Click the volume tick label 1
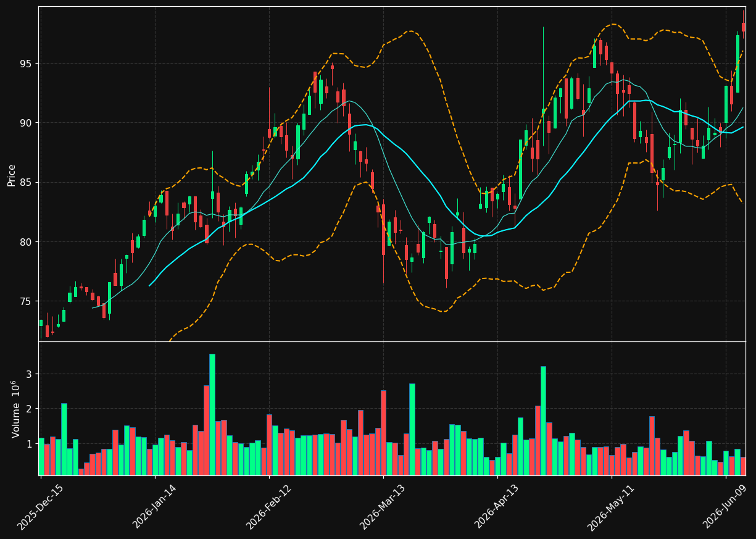This screenshot has width=756, height=539. pos(29,444)
